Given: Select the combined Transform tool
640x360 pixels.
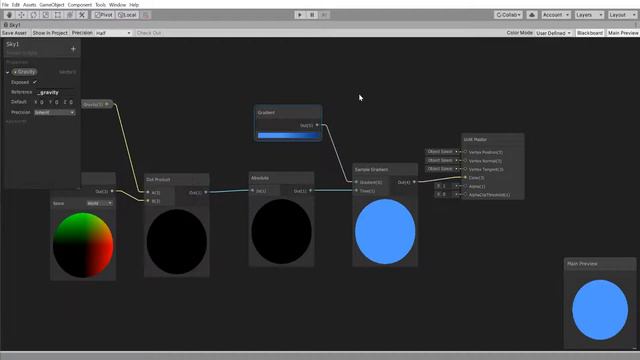Looking at the screenshot, I should [70, 15].
